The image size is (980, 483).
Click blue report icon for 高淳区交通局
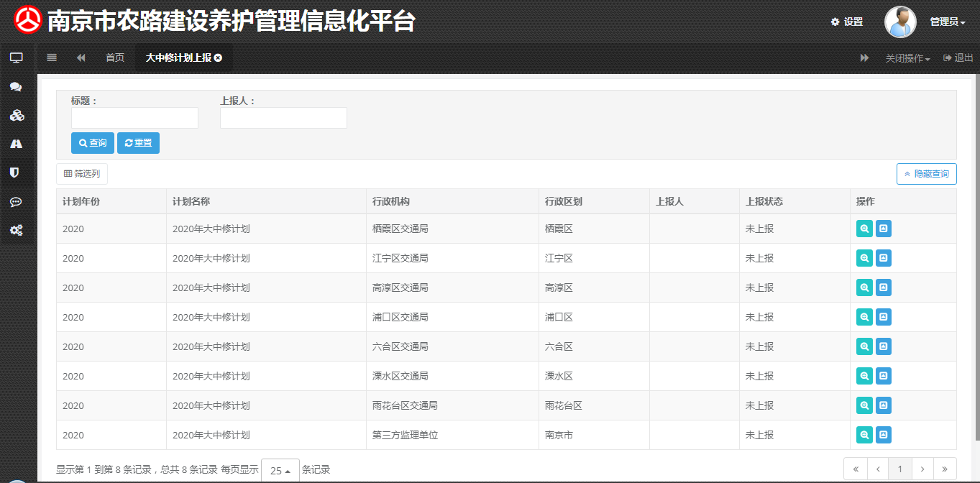pyautogui.click(x=884, y=287)
